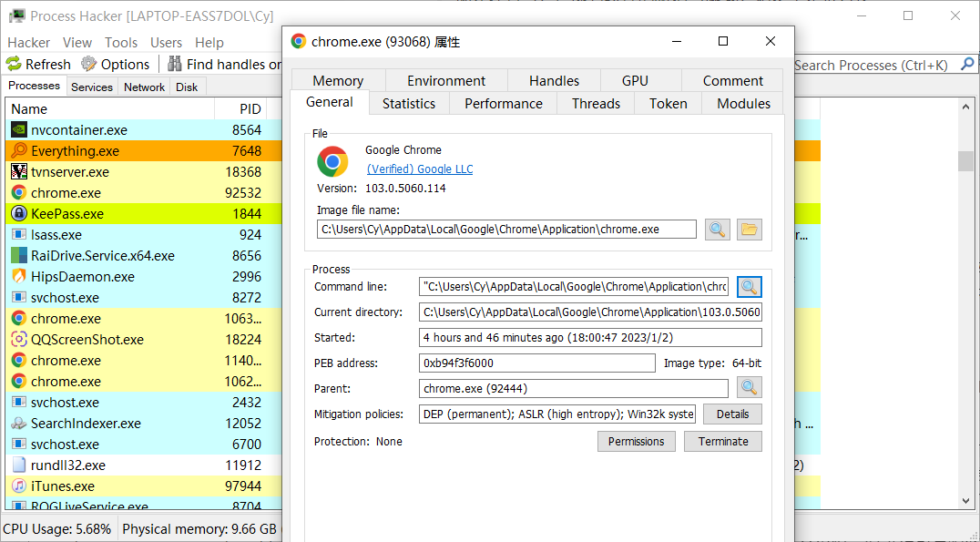Viewport: 980px width, 542px height.
Task: Open the Modules tab
Action: pyautogui.click(x=743, y=104)
